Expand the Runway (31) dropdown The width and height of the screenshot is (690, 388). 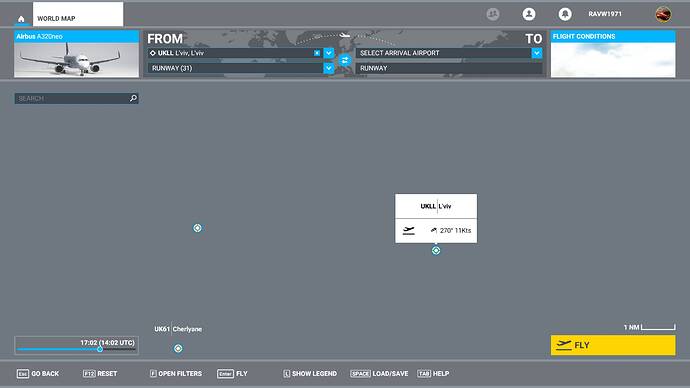coord(329,68)
